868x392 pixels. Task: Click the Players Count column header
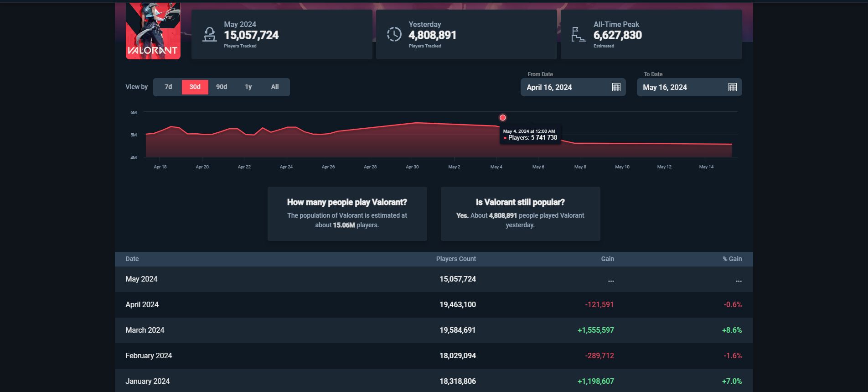click(456, 259)
